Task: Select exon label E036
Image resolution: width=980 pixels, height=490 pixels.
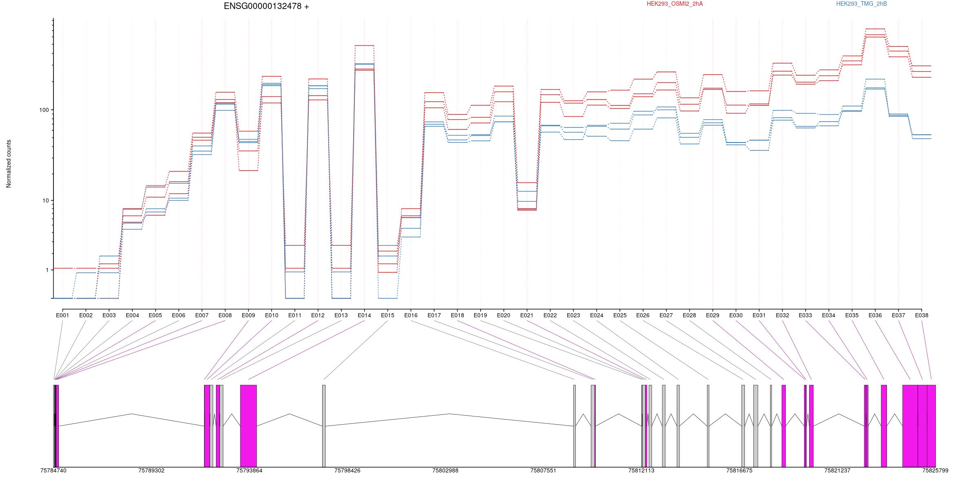Action: point(875,316)
